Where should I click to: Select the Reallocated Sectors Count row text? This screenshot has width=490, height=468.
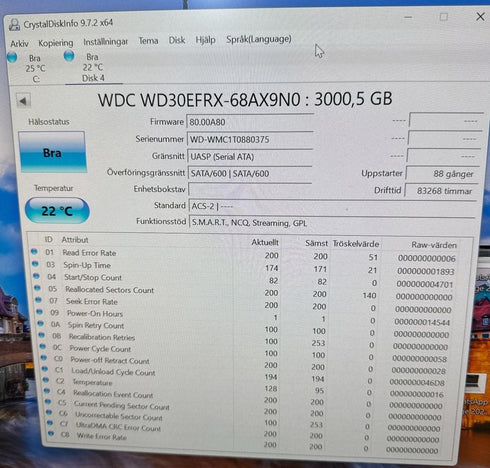[110, 290]
